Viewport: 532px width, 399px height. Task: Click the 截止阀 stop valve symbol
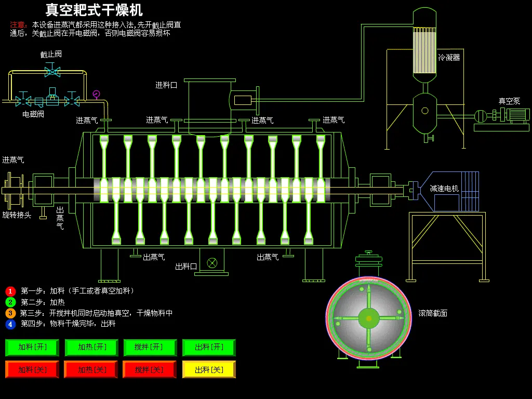pos(52,70)
